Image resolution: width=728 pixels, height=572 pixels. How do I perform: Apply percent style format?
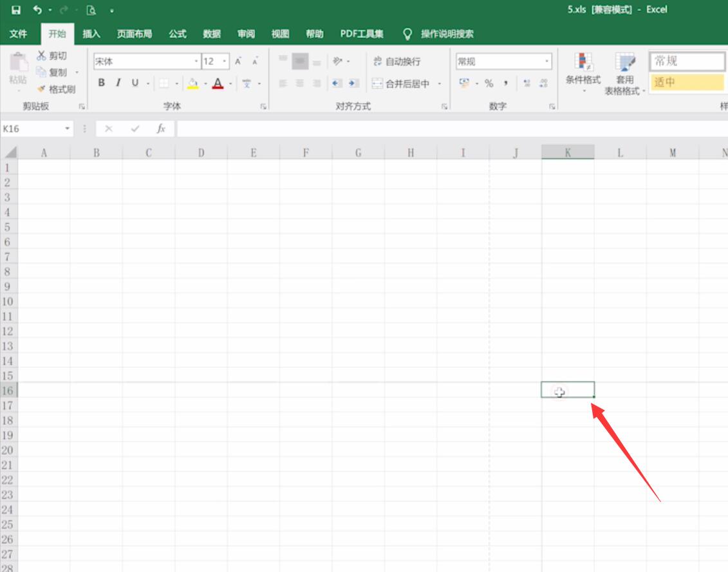[x=489, y=84]
